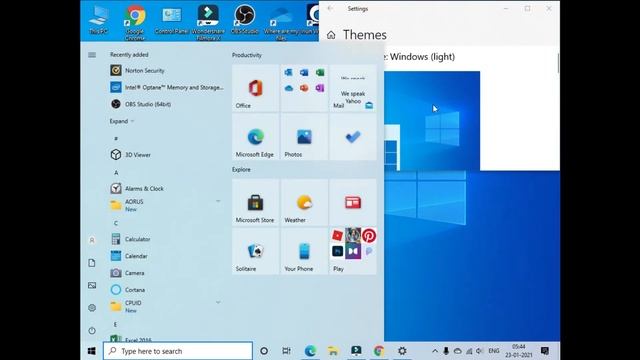This screenshot has width=640, height=360.
Task: Expand the Recently added list
Action: (x=122, y=121)
